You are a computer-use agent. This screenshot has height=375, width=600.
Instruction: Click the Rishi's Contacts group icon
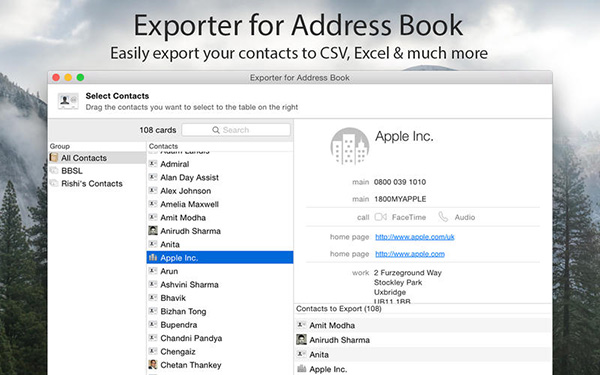[54, 183]
